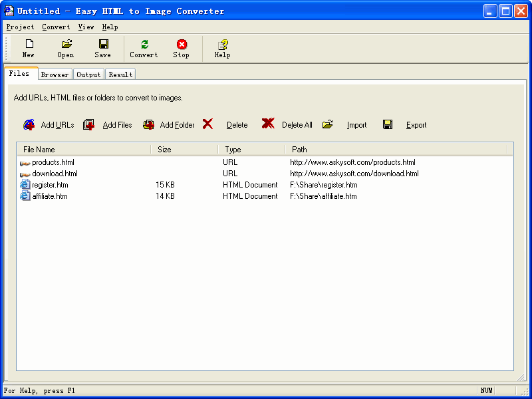Click the Delete All button label
Viewport: 532px width, 399px height.
(297, 125)
